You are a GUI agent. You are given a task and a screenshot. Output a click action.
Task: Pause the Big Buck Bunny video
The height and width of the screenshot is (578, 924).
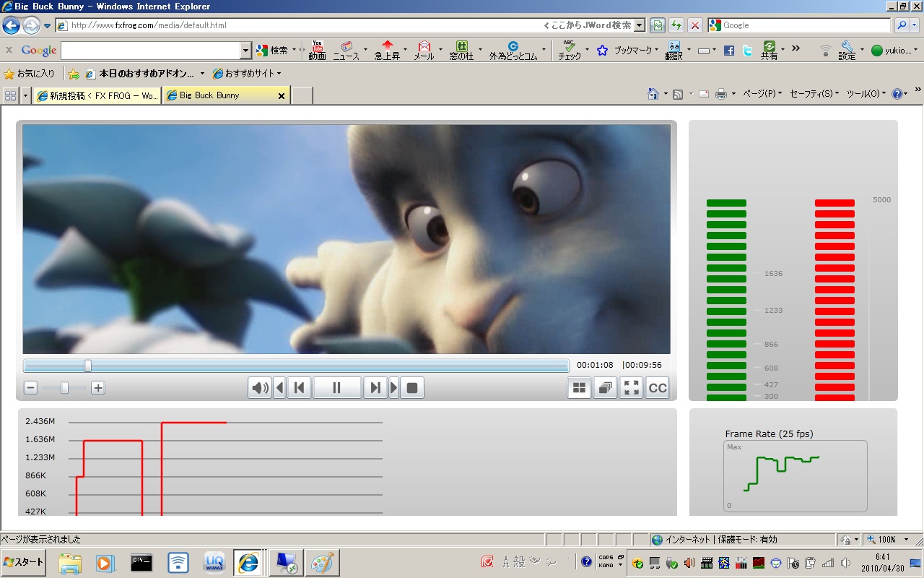(x=336, y=388)
